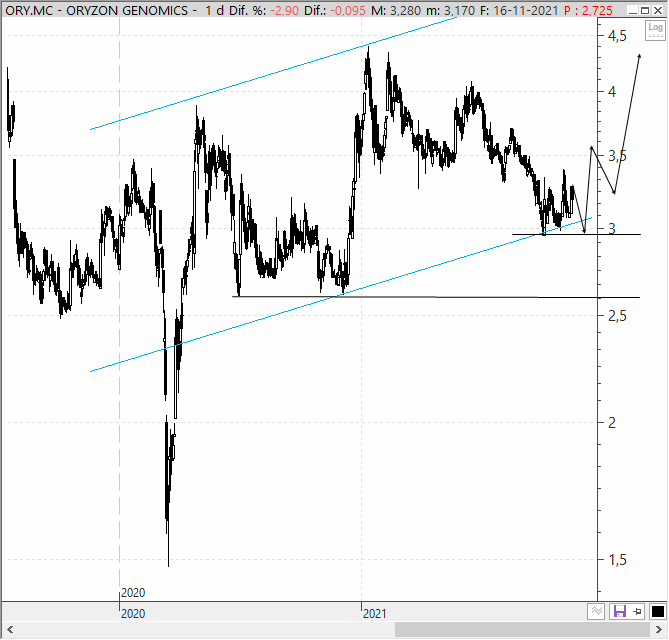Click the m: 3,170 minimum value
The width and height of the screenshot is (669, 640).
(451, 10)
